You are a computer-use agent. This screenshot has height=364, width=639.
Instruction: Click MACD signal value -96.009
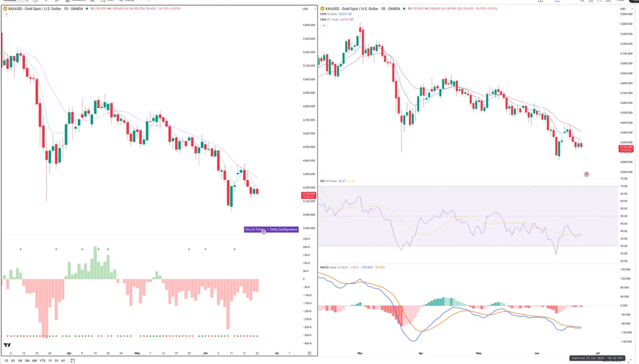379,267
